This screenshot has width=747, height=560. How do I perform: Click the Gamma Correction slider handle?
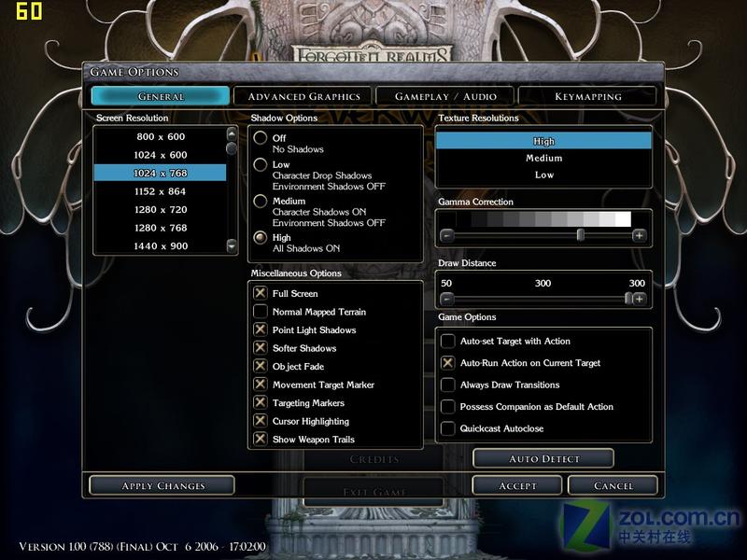580,235
